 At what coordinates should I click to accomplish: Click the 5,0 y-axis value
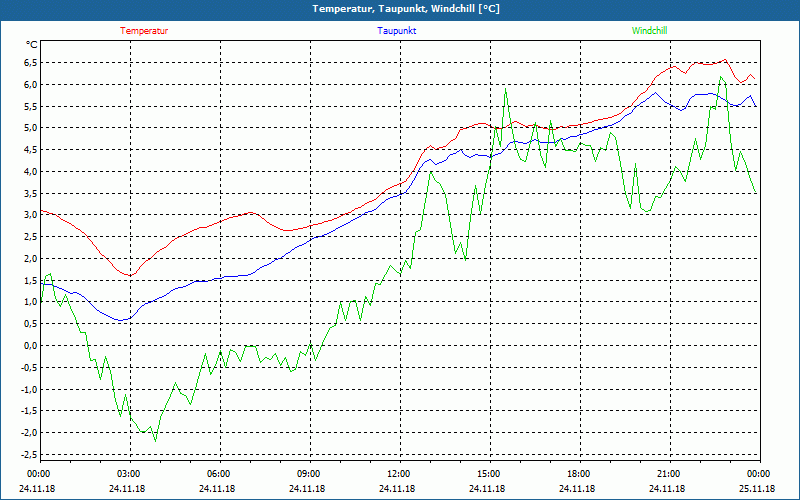pos(31,128)
